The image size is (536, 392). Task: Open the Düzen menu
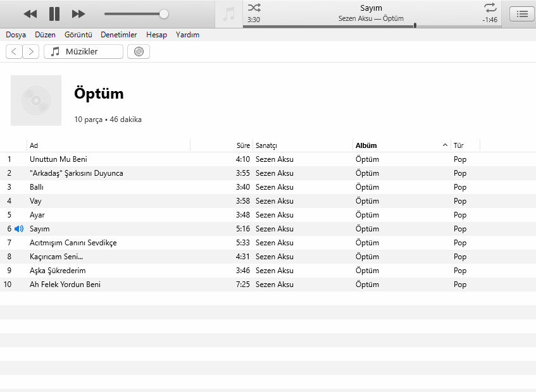(45, 35)
